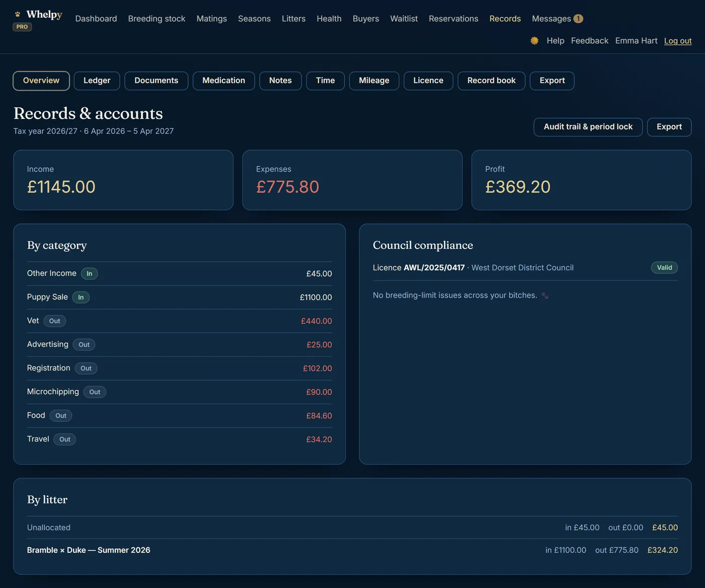The height and width of the screenshot is (588, 705).
Task: Open the Help link
Action: [x=555, y=41]
